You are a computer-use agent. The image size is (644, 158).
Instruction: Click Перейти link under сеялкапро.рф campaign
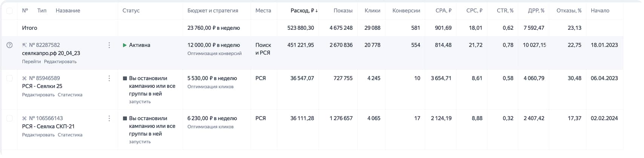pyautogui.click(x=31, y=62)
